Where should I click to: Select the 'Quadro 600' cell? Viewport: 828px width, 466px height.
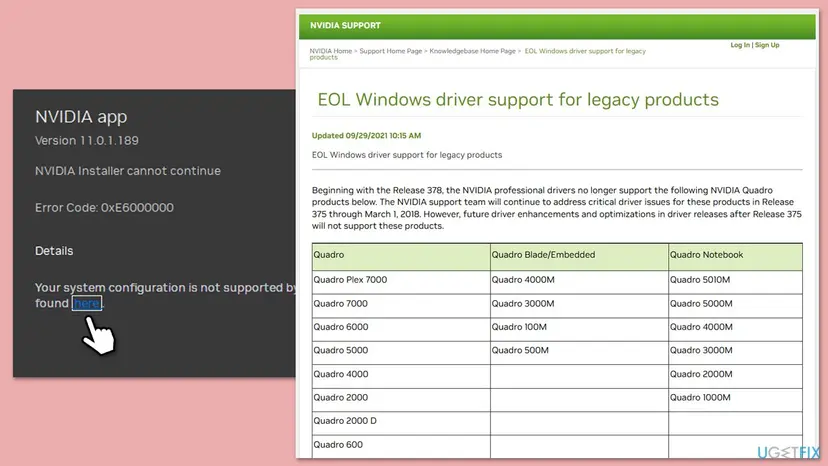(x=401, y=446)
